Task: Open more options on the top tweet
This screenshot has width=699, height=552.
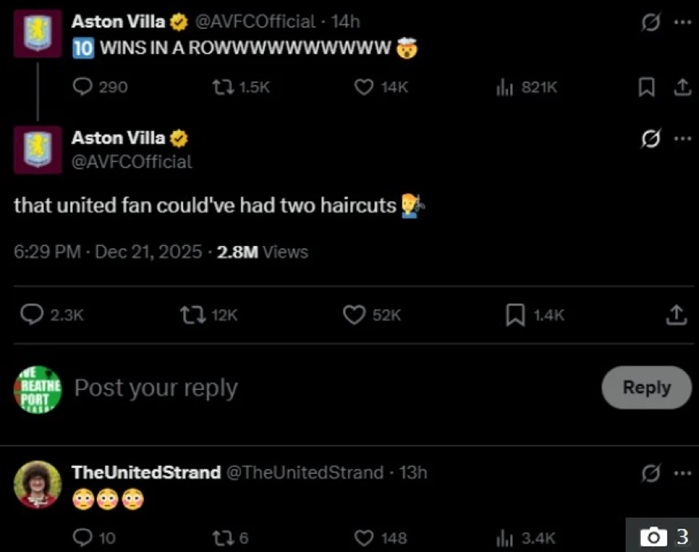Action: [x=682, y=22]
